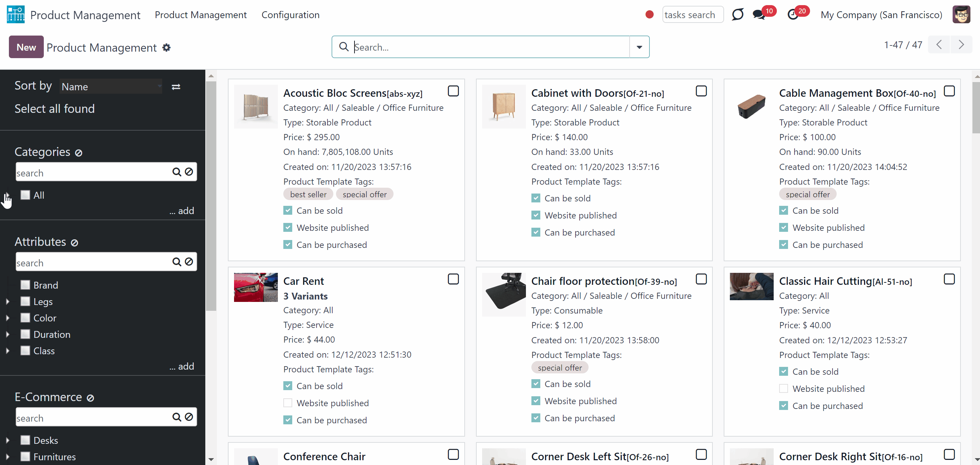
Task: Expand the Desks e-commerce node
Action: tap(8, 440)
